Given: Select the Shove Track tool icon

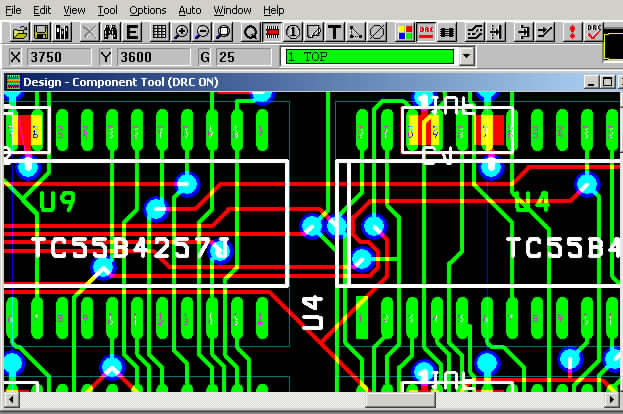Looking at the screenshot, I should coord(495,32).
